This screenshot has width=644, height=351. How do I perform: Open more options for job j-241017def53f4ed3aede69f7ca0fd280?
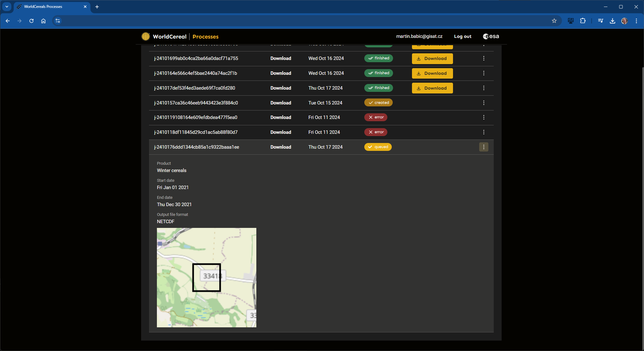point(484,88)
